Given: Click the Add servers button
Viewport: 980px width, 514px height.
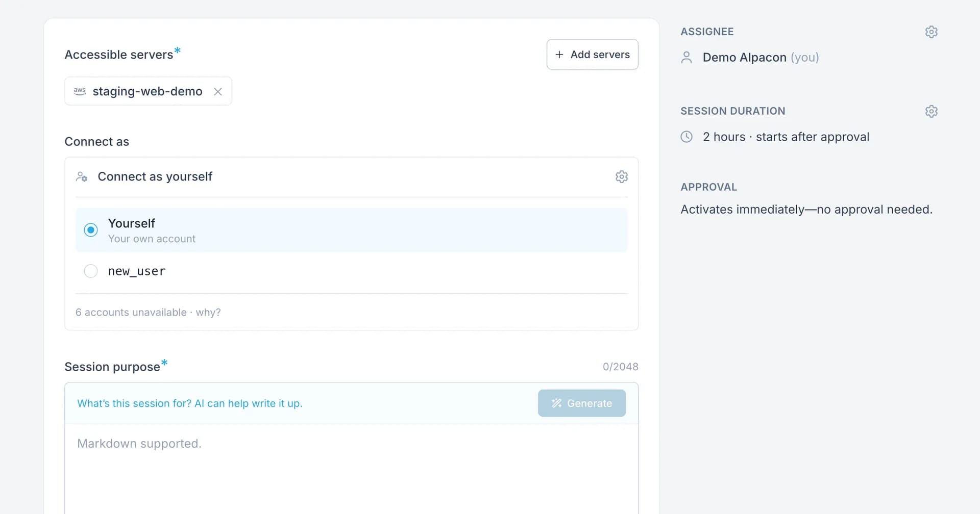Looking at the screenshot, I should [592, 55].
